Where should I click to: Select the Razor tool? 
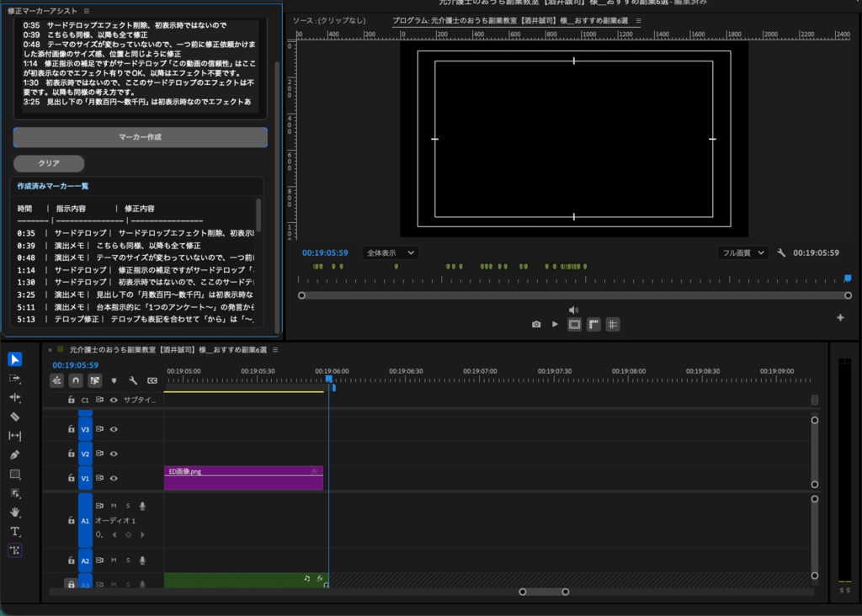click(x=15, y=417)
